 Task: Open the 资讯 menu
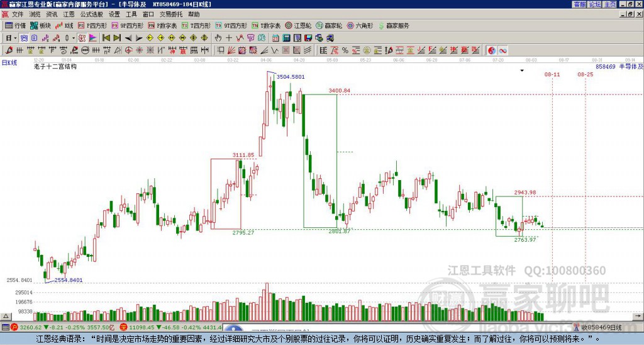[x=52, y=14]
